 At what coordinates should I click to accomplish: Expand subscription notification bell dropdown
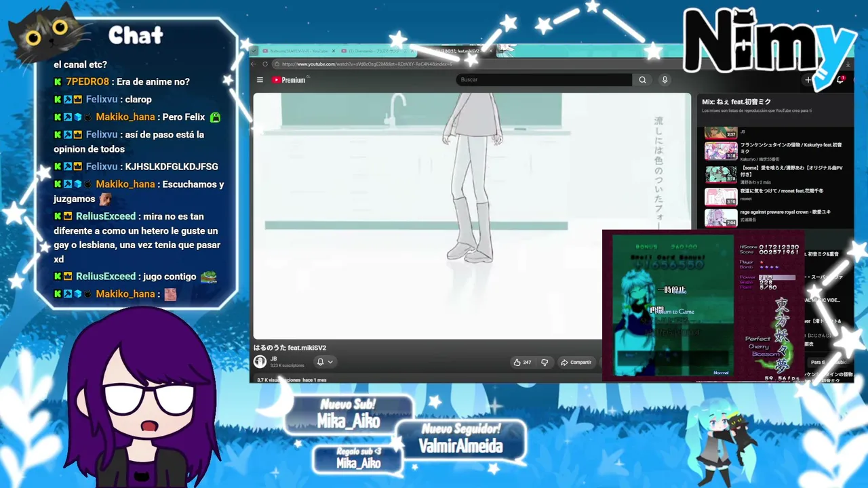(325, 362)
